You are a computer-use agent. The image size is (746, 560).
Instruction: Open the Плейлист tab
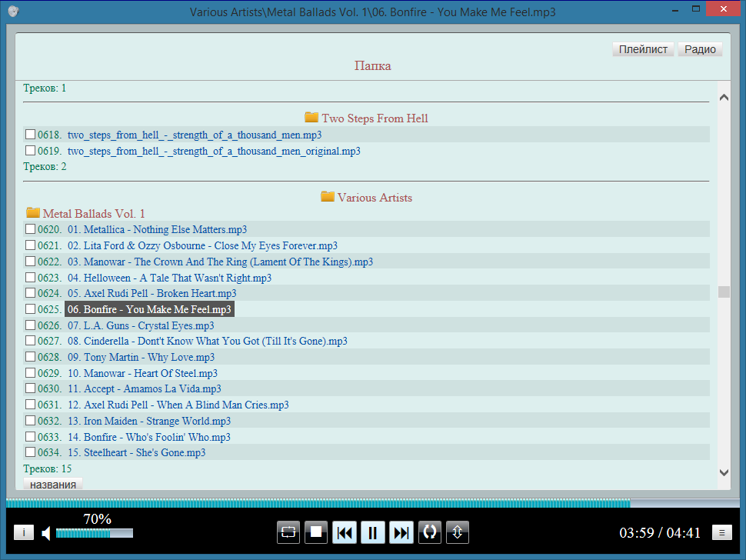point(643,49)
